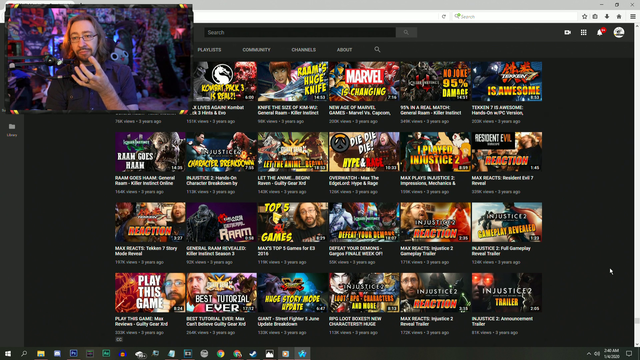Switch to the PLAYLISTS tab

point(209,50)
